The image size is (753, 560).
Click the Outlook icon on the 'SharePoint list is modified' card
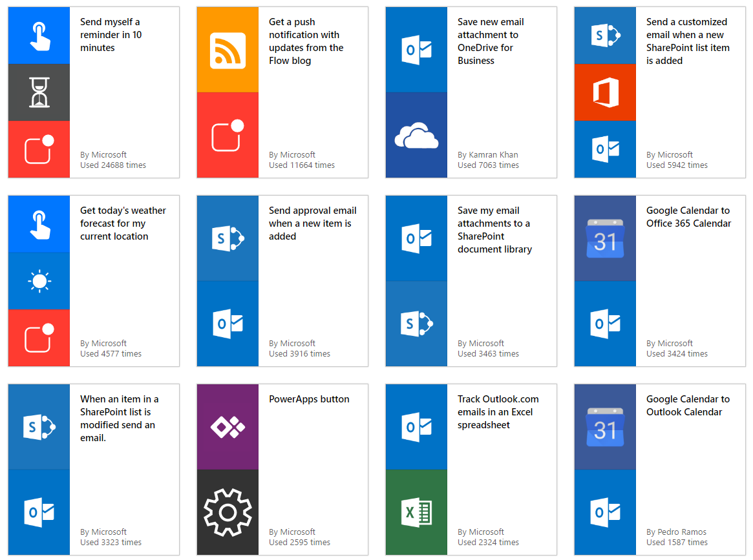click(39, 512)
